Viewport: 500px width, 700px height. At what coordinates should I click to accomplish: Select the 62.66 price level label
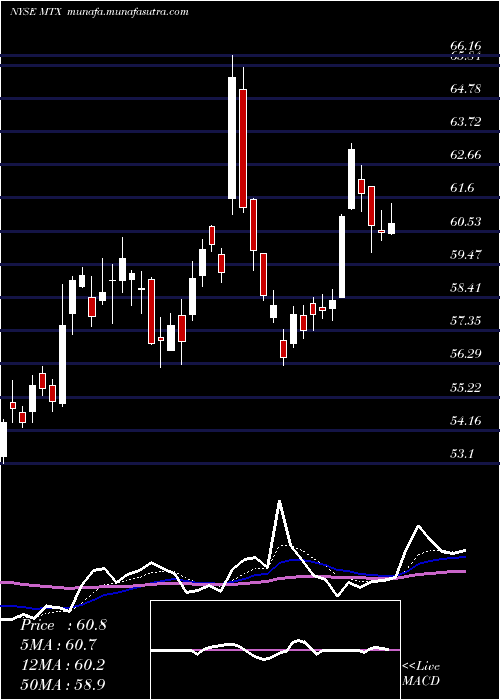tap(466, 155)
